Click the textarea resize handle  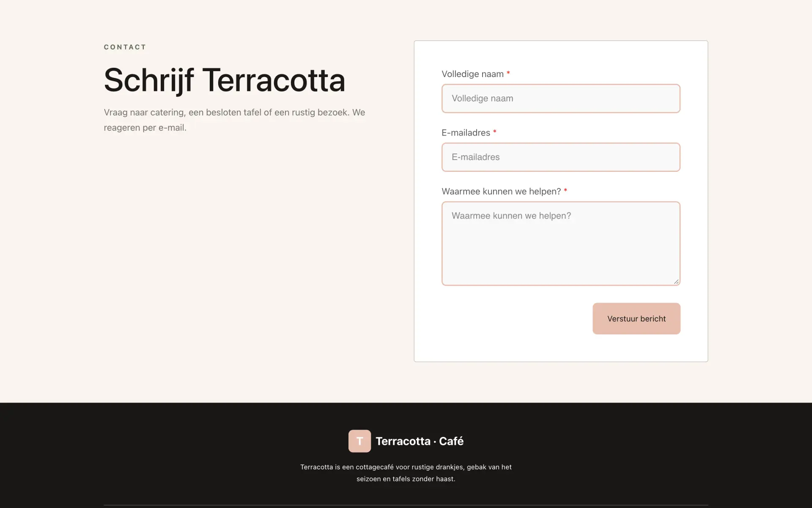click(x=676, y=282)
